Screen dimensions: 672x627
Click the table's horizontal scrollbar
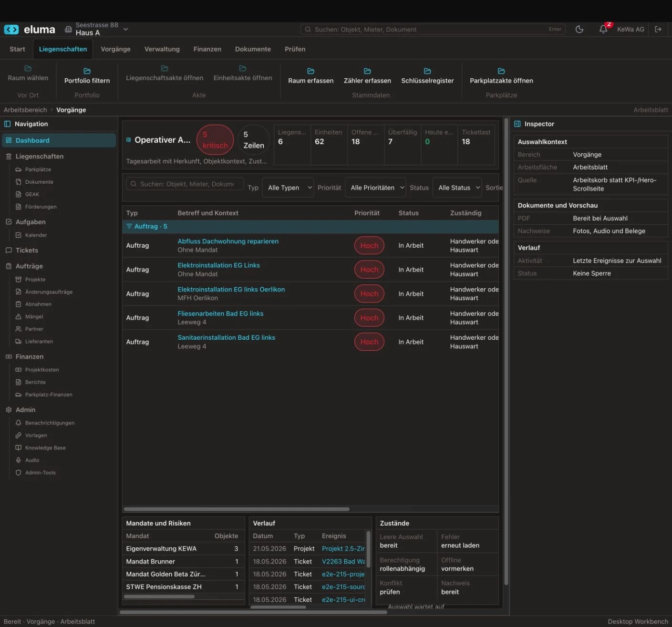(237, 509)
